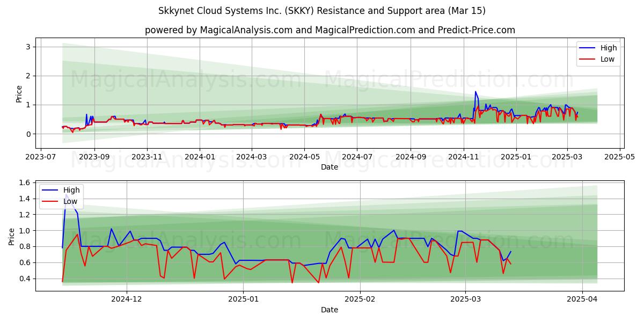This screenshot has width=644, height=322.
Task: Click 'High' label in the top chart legend
Action: point(609,48)
